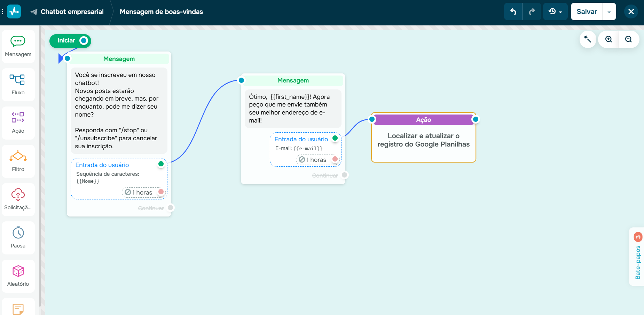644x315 pixels.
Task: Click the redo arrow button
Action: point(532,12)
